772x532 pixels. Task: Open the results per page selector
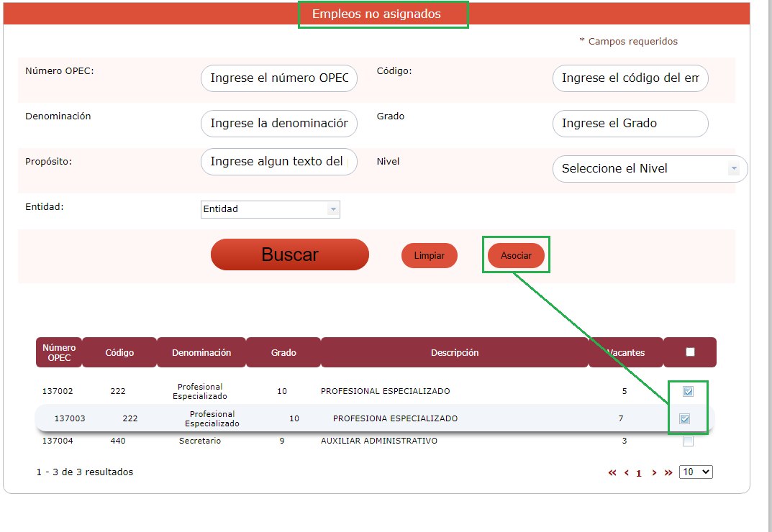(696, 472)
